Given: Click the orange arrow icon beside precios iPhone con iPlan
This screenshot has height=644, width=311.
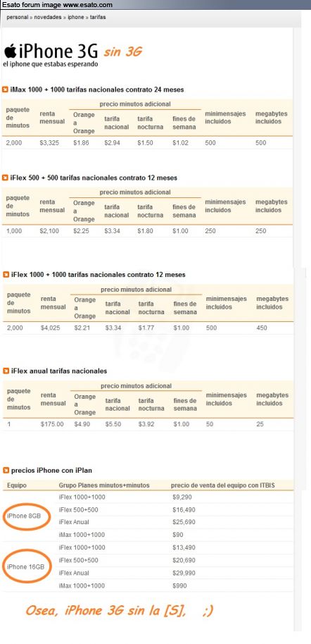Looking at the screenshot, I should [x=6, y=470].
